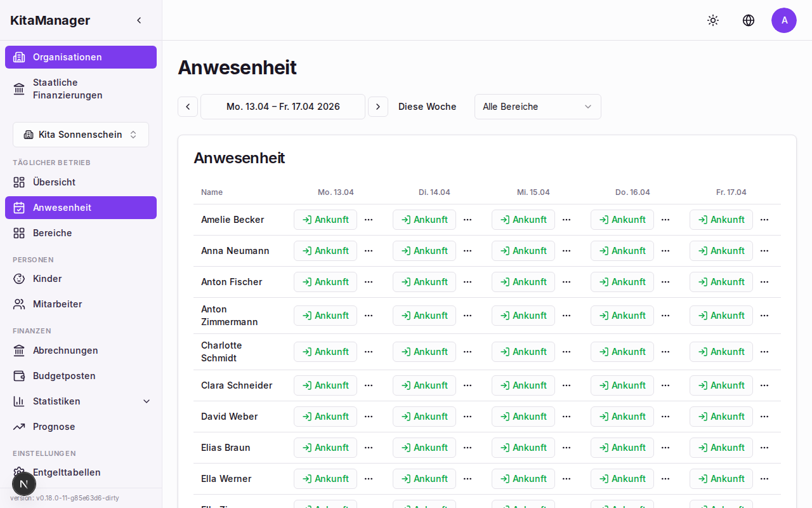Open Kinder in the sidebar
812x508 pixels.
[x=48, y=279]
